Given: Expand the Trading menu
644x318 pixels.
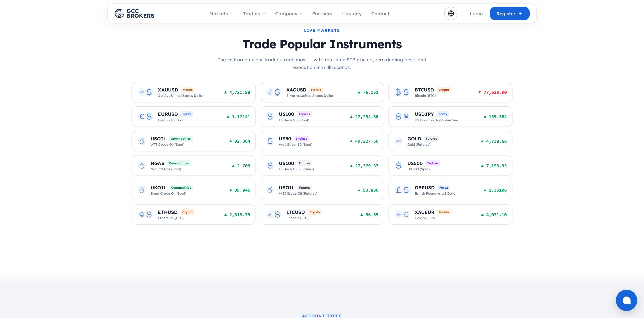Looking at the screenshot, I should 254,14.
